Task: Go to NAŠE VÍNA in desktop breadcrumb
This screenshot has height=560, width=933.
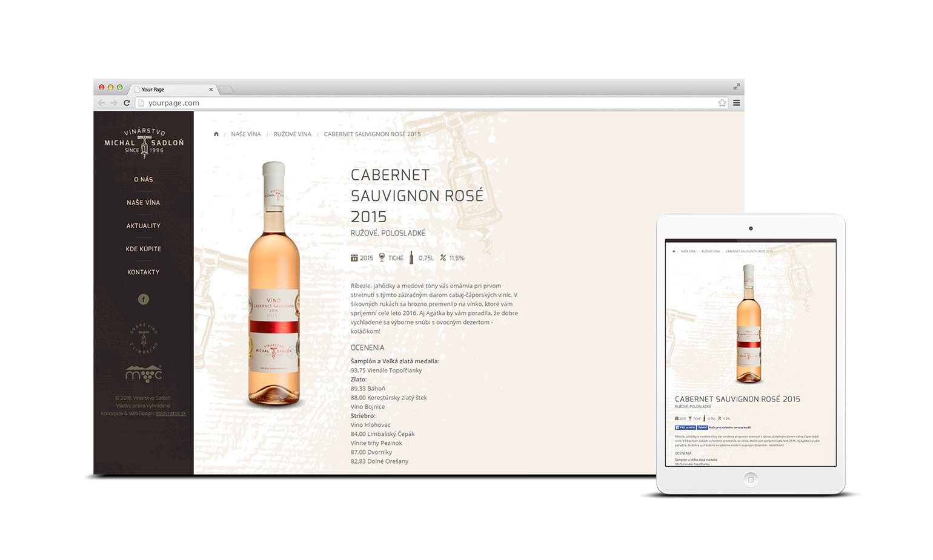Action: click(x=246, y=134)
